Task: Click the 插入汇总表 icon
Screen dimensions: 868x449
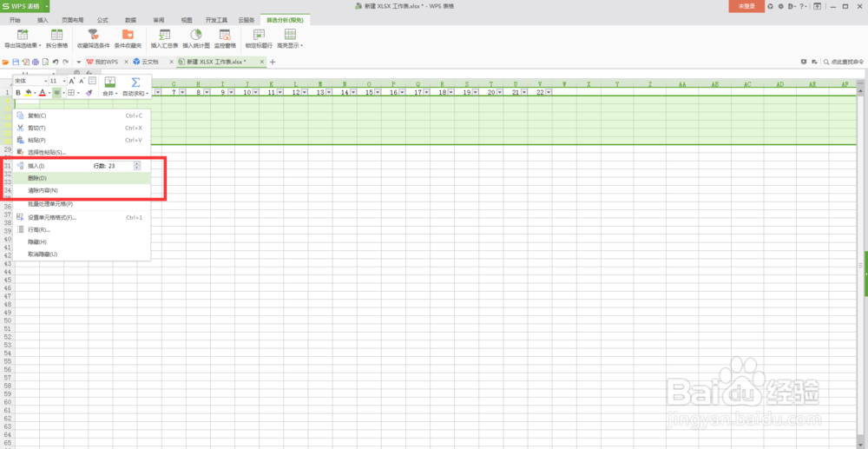Action: 164,35
